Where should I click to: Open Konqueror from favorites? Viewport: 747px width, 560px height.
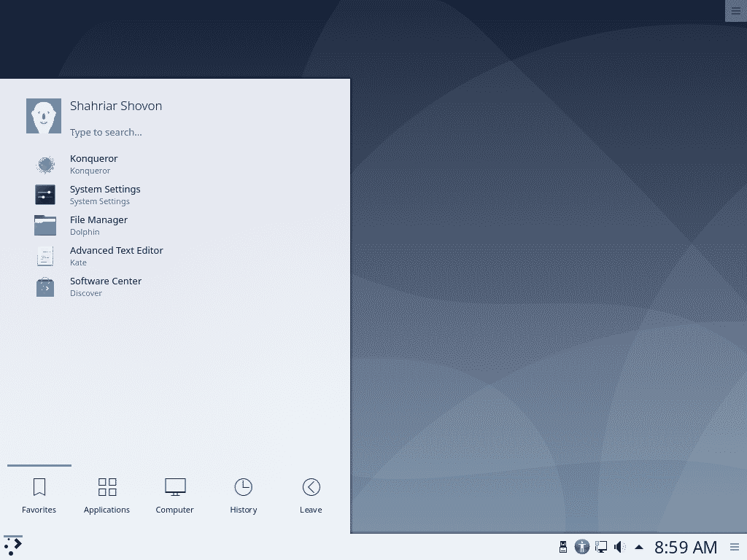tap(175, 164)
